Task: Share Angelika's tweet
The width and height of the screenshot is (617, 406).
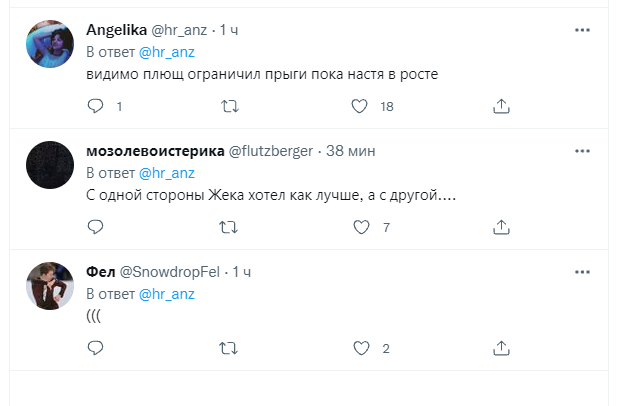Action: point(503,106)
